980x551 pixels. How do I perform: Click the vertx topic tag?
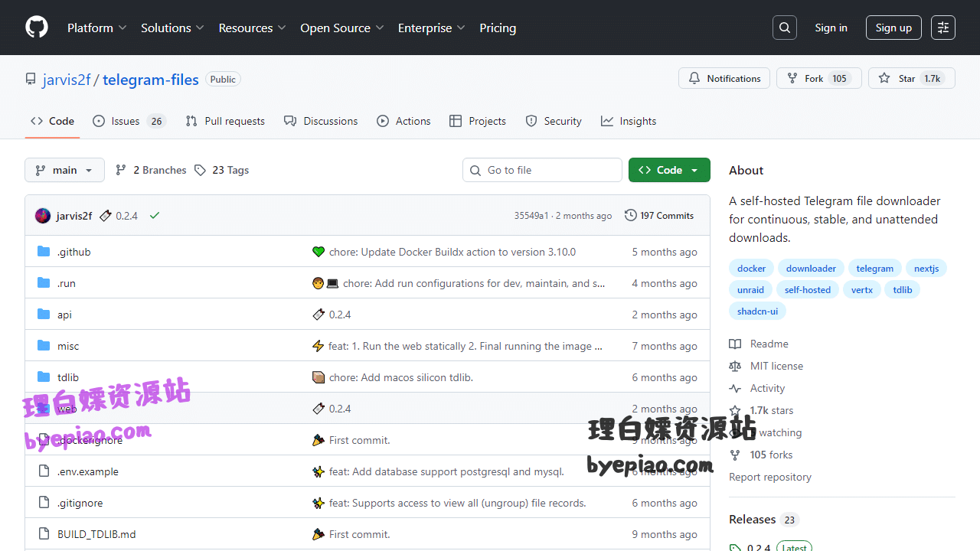point(862,290)
